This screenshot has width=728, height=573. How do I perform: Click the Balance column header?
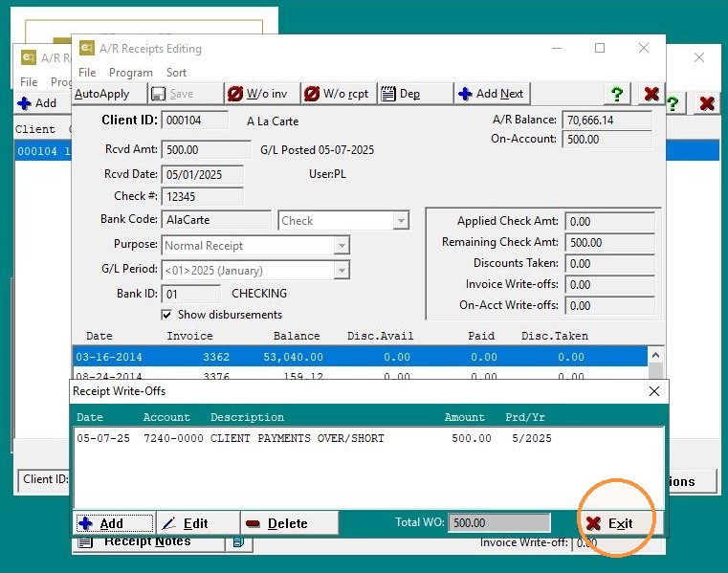point(297,336)
